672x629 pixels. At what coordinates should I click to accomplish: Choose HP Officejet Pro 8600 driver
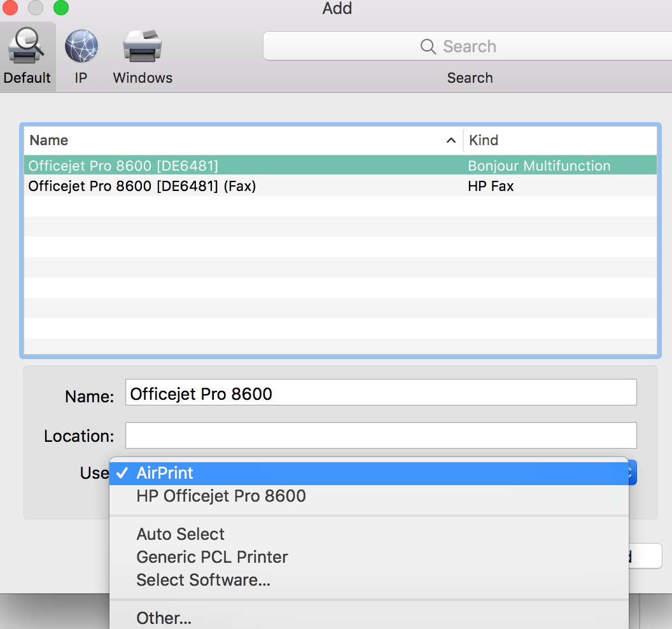(221, 496)
